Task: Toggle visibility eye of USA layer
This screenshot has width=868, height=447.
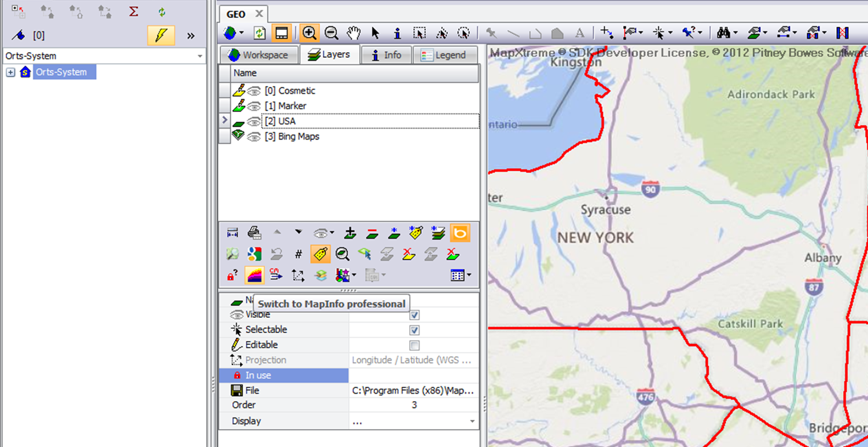Action: pyautogui.click(x=253, y=122)
